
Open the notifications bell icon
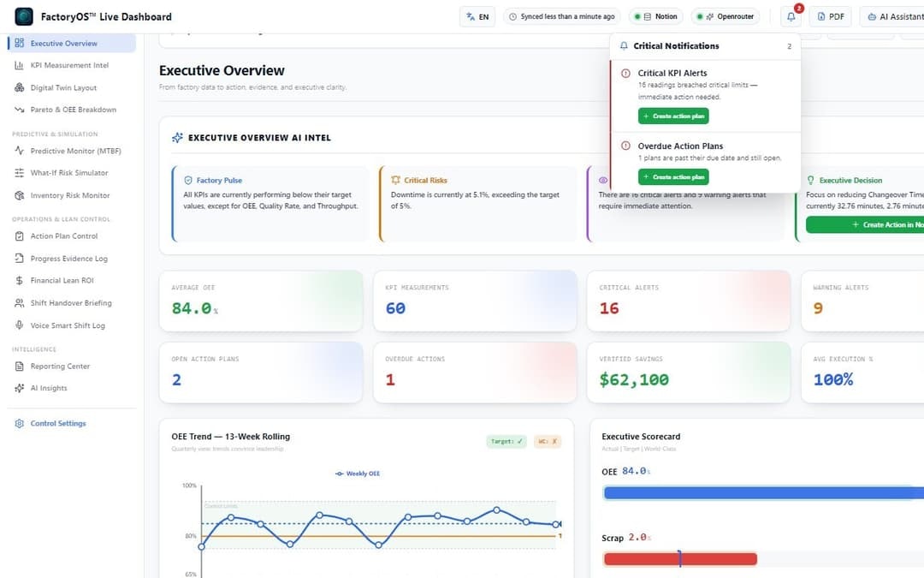[x=791, y=16]
